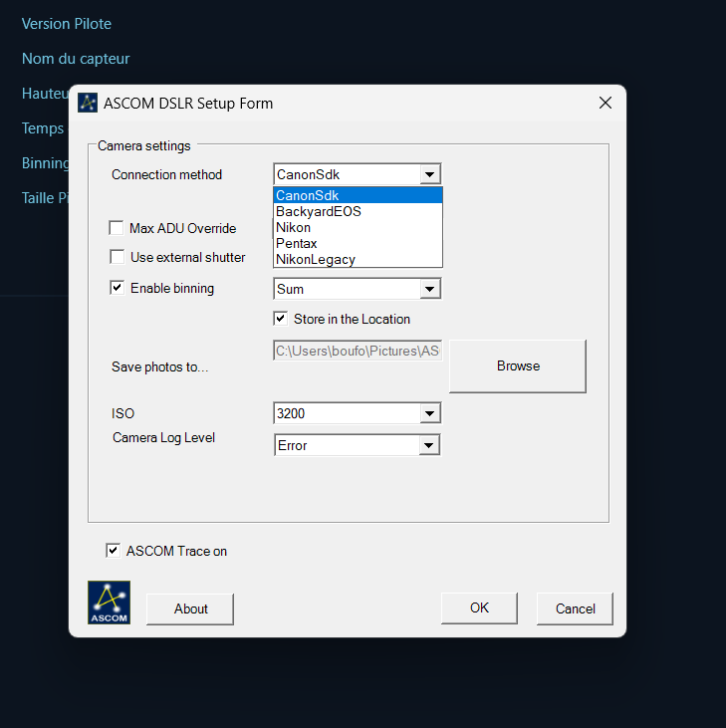Tick the Max ADU Override checkbox
The image size is (726, 728).
[x=117, y=228]
